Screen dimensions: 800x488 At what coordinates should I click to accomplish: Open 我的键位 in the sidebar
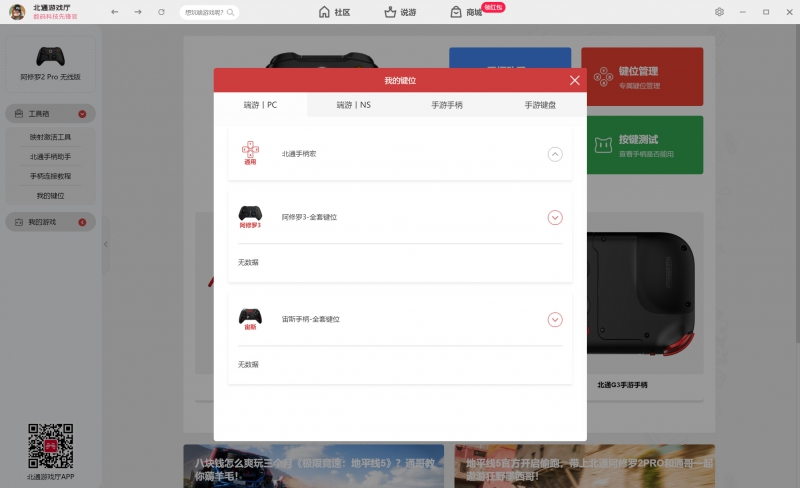[x=51, y=196]
